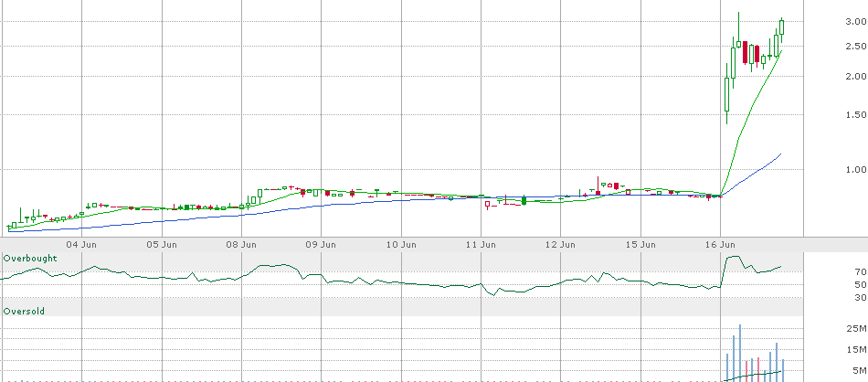Click the RSI 70 level label
The height and width of the screenshot is (382, 868).
pos(861,271)
